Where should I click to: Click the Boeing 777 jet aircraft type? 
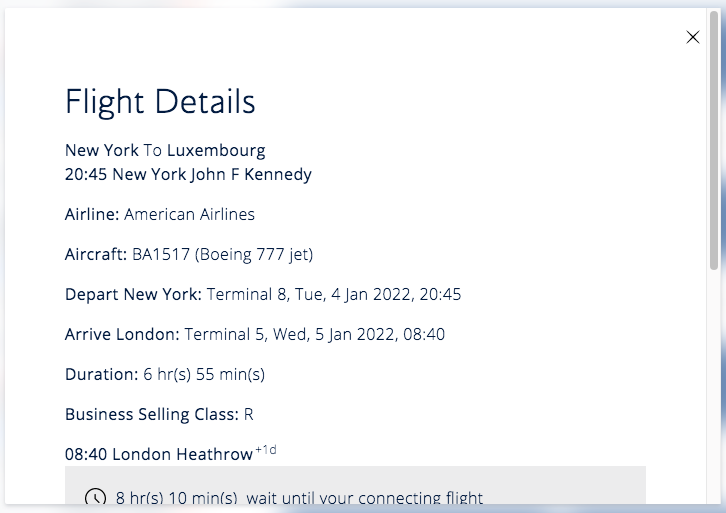[254, 254]
